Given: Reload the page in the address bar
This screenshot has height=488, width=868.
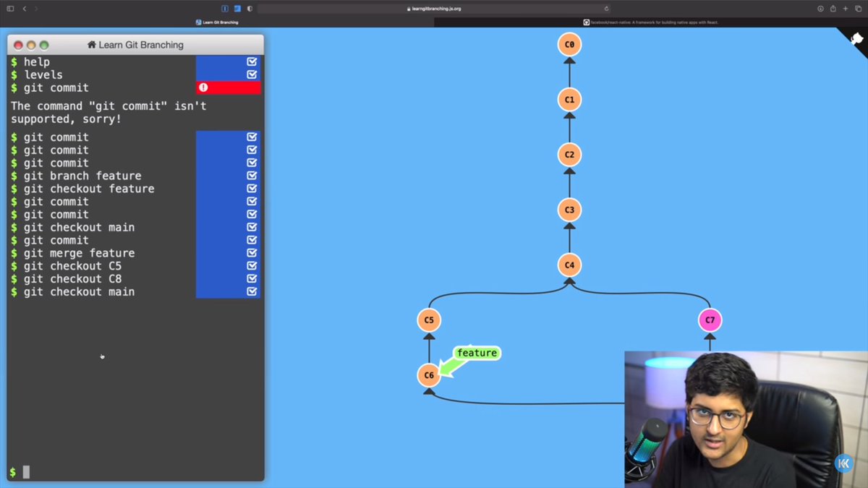Looking at the screenshot, I should tap(606, 9).
